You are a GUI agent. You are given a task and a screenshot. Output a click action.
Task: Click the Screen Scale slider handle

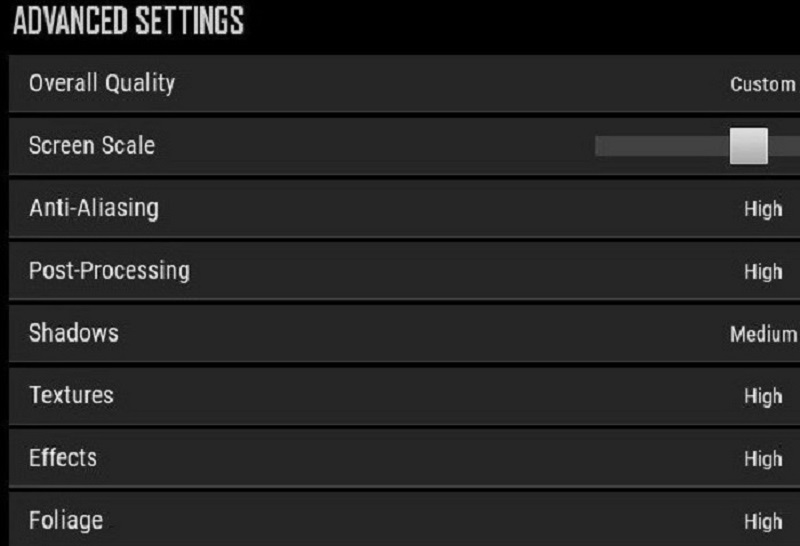coord(748,146)
